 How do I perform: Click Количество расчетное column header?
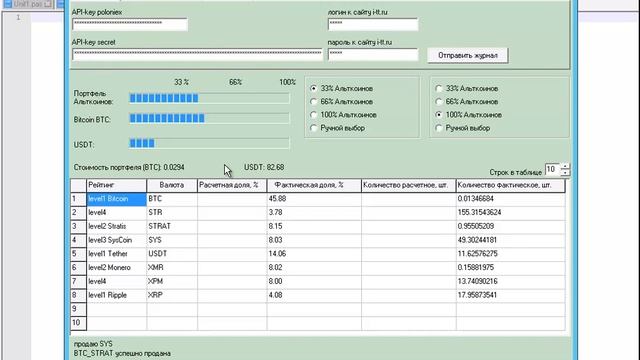pos(409,185)
